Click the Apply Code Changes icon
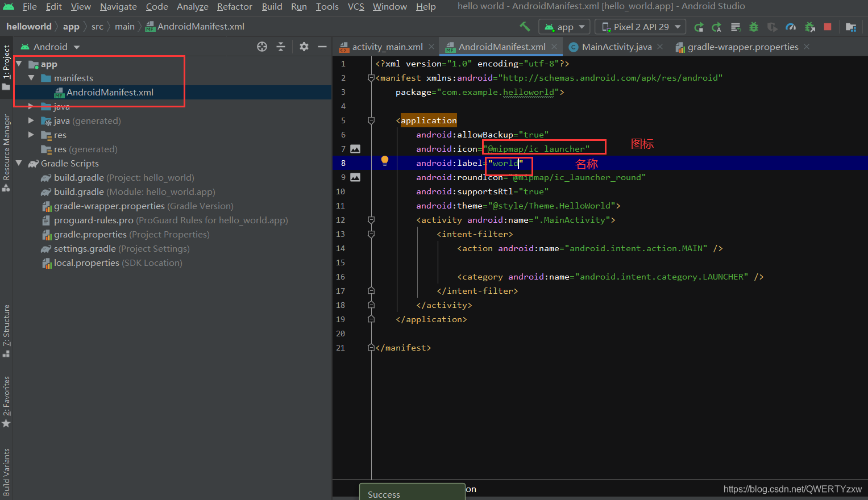This screenshot has width=868, height=500. (736, 27)
